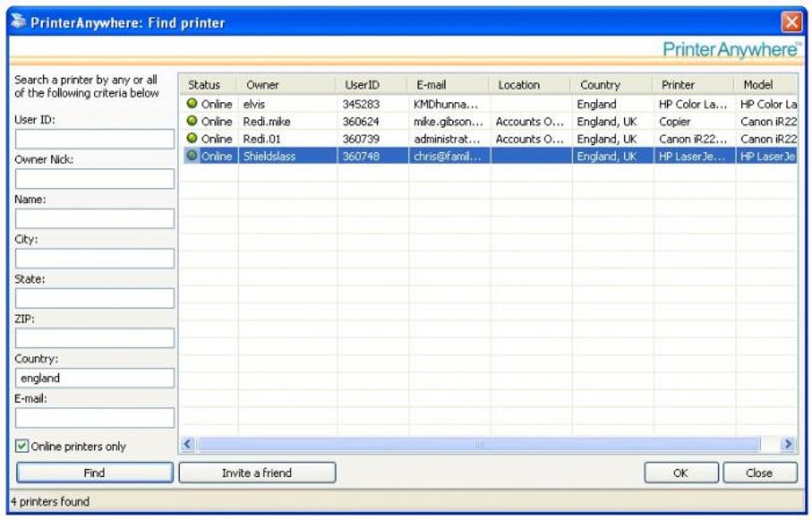Click the green status icon for elvis
The image size is (812, 520).
click(x=192, y=103)
